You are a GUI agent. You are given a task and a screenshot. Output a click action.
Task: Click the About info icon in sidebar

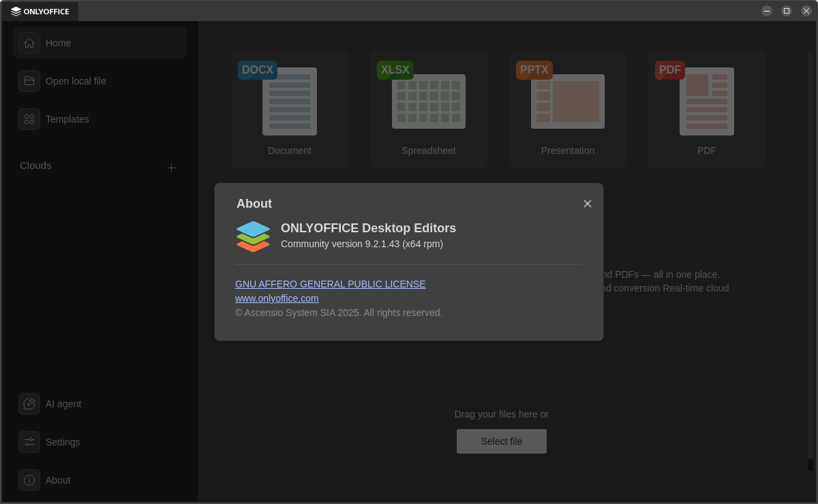29,480
